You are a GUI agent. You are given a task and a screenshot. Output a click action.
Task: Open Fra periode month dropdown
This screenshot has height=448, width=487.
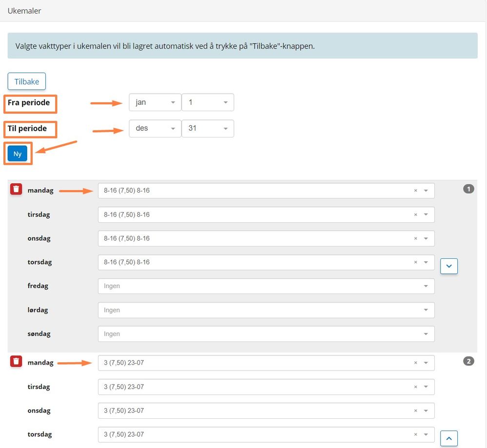155,102
